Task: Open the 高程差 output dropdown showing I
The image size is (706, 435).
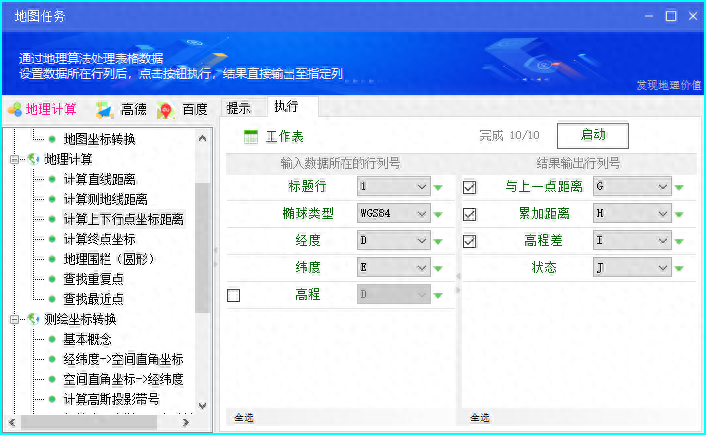Action: point(632,240)
